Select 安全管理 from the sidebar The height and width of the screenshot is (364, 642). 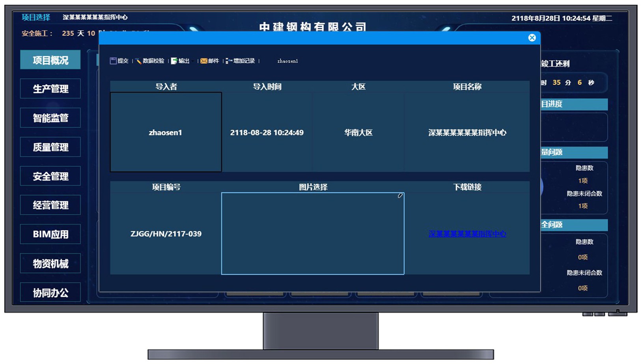point(50,176)
